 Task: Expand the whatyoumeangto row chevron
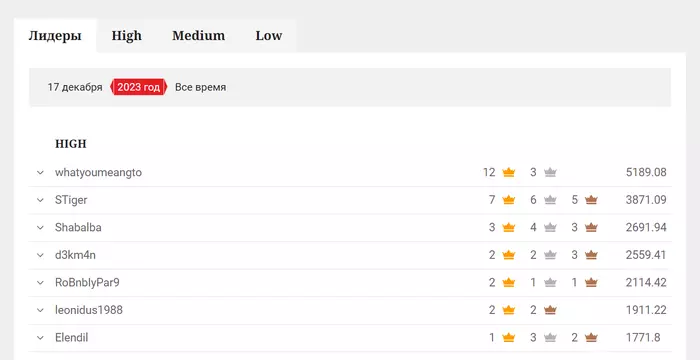[x=40, y=172]
